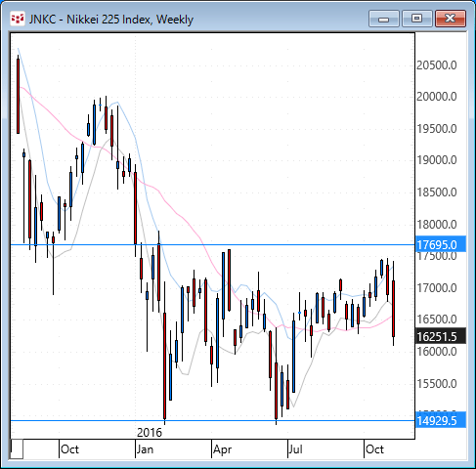This screenshot has width=476, height=469.
Task: Click the first Oct label on time axis
Action: [x=69, y=449]
